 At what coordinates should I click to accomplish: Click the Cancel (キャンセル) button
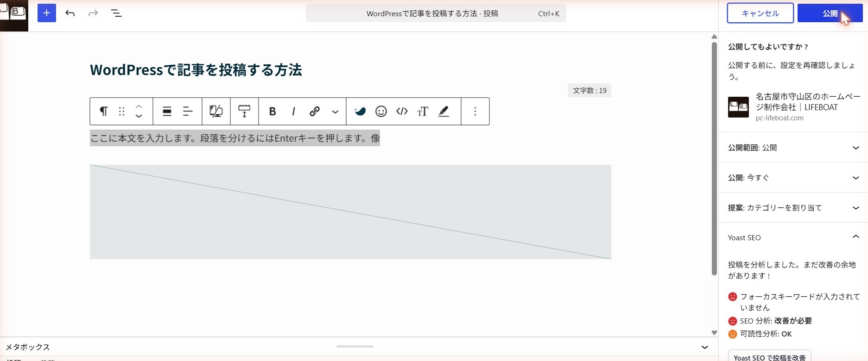tap(760, 13)
